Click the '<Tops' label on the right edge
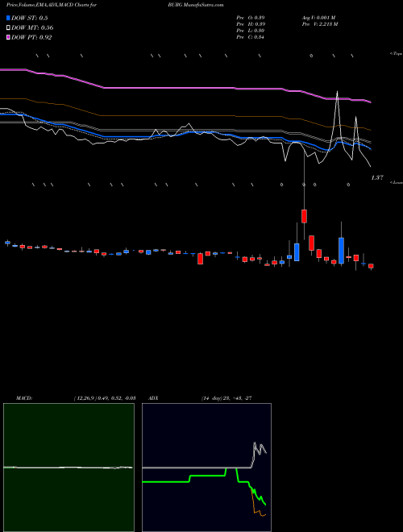The height and width of the screenshot is (532, 403). coord(396,54)
